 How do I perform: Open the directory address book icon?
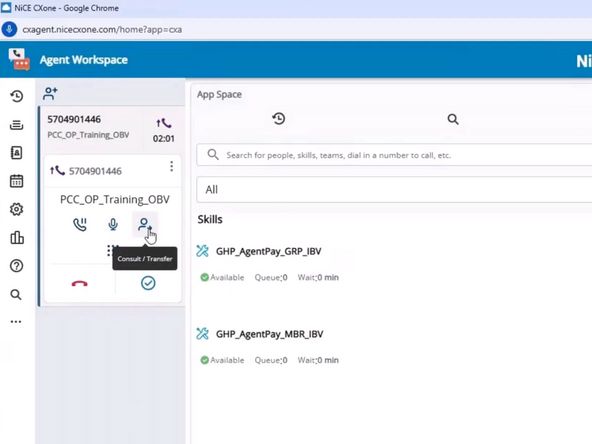coord(16,153)
